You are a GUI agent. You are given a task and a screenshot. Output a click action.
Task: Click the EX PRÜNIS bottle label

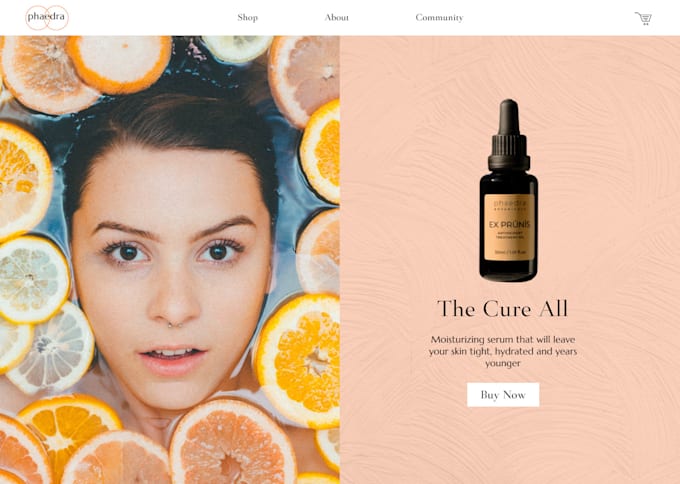click(509, 227)
